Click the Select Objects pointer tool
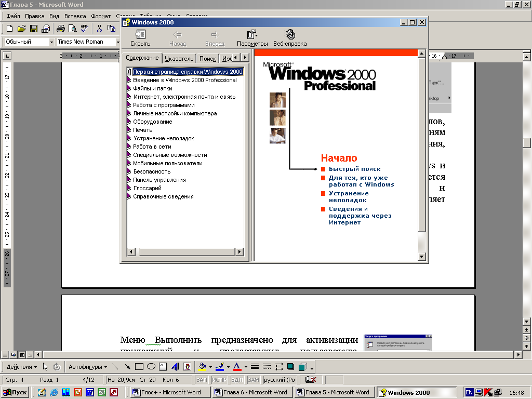Screen dimensions: 532x399 coord(45,366)
